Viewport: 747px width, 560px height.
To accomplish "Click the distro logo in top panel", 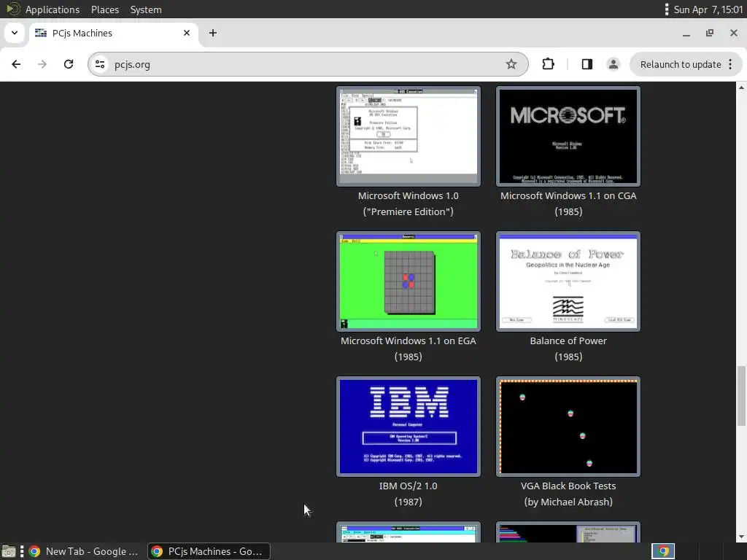I will 12,9.
